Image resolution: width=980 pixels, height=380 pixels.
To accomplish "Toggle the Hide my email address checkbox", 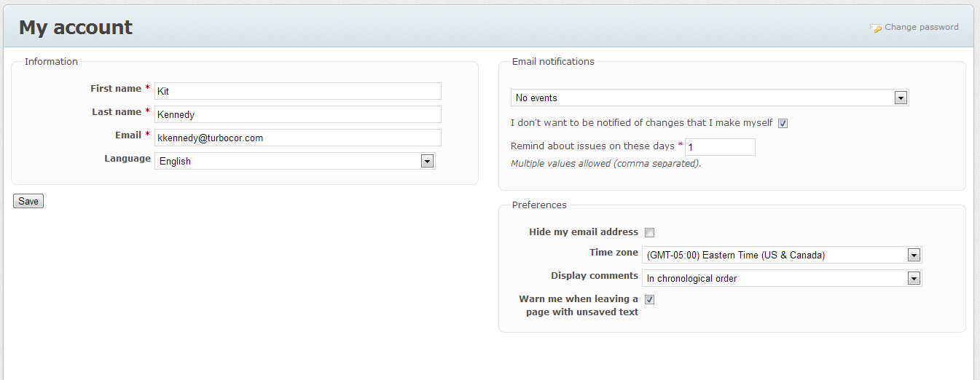I will coord(649,232).
